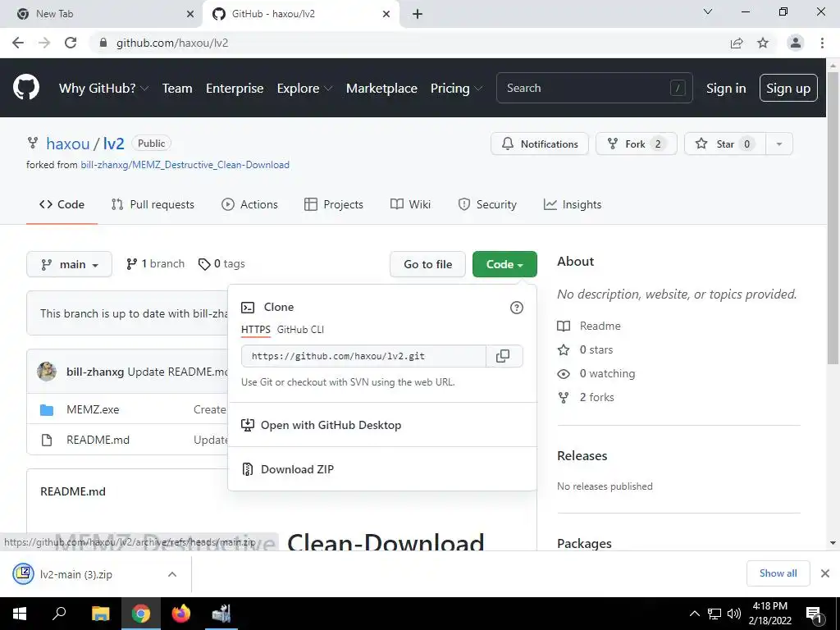Toggle the green Code dropdown button

click(504, 264)
